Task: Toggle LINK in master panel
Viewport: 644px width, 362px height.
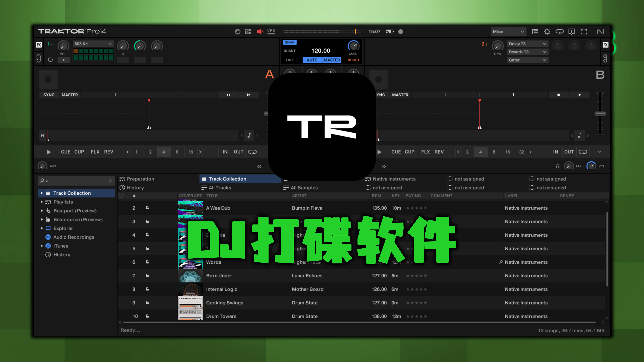Action: [x=289, y=60]
